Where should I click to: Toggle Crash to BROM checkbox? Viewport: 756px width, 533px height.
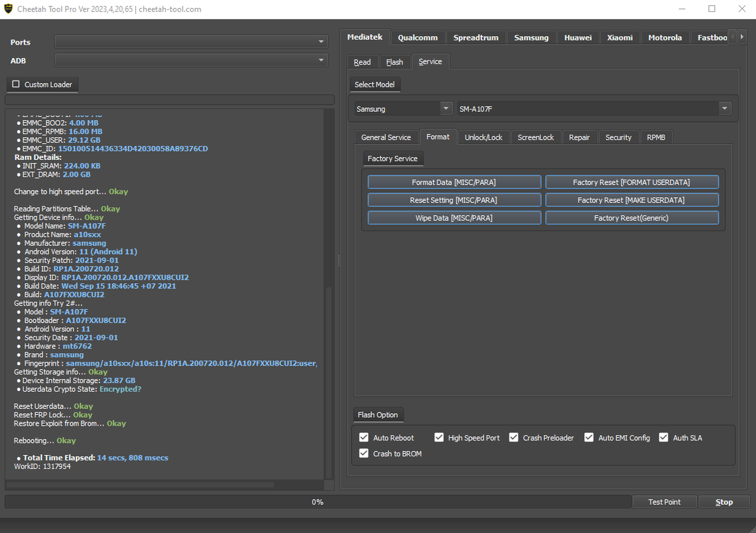click(364, 454)
